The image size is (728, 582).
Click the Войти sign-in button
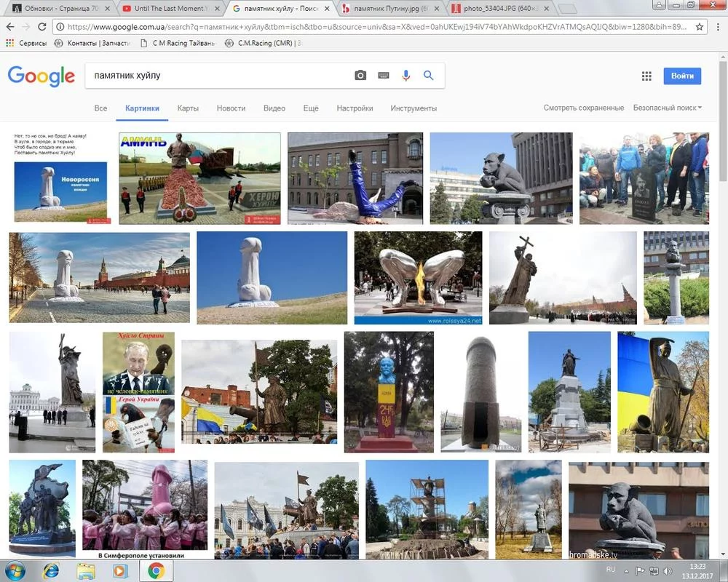[683, 76]
